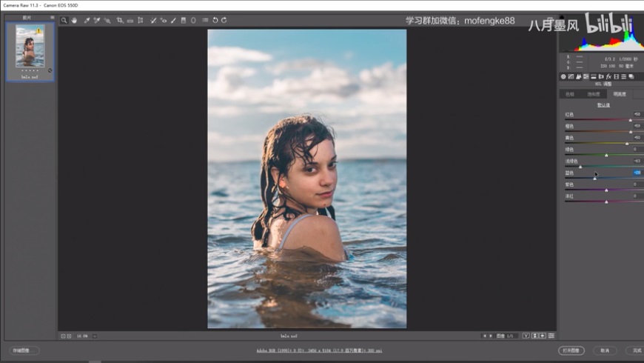
Task: Switch to the 明亮度 (Luminance) tab
Action: click(620, 94)
